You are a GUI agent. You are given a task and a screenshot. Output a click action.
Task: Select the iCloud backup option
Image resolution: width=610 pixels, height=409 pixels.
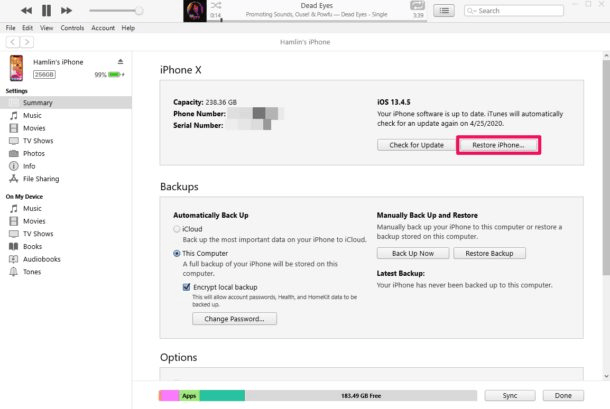(x=178, y=229)
